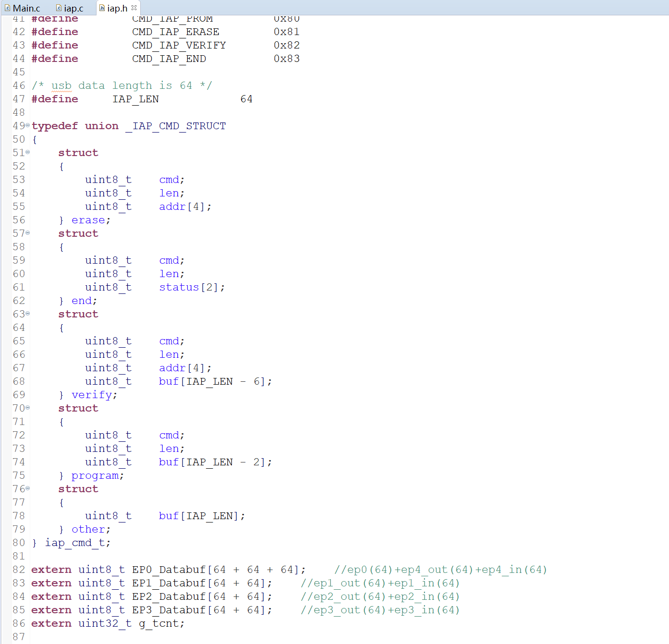Click len field on line 54
This screenshot has height=644, width=669.
pos(169,193)
